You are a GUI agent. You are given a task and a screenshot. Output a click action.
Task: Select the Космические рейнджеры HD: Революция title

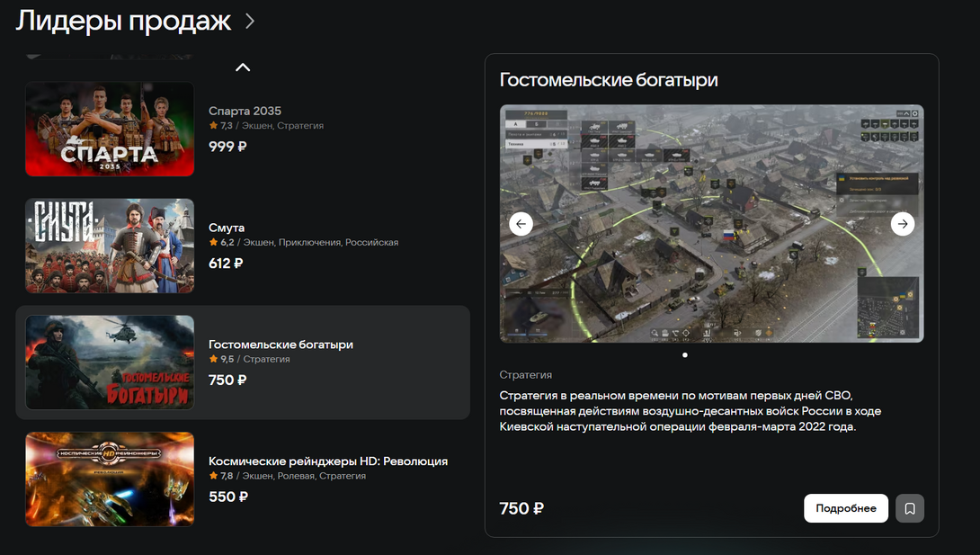[328, 461]
